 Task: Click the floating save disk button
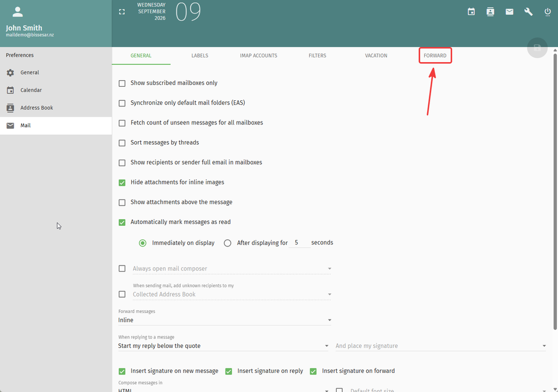point(537,48)
